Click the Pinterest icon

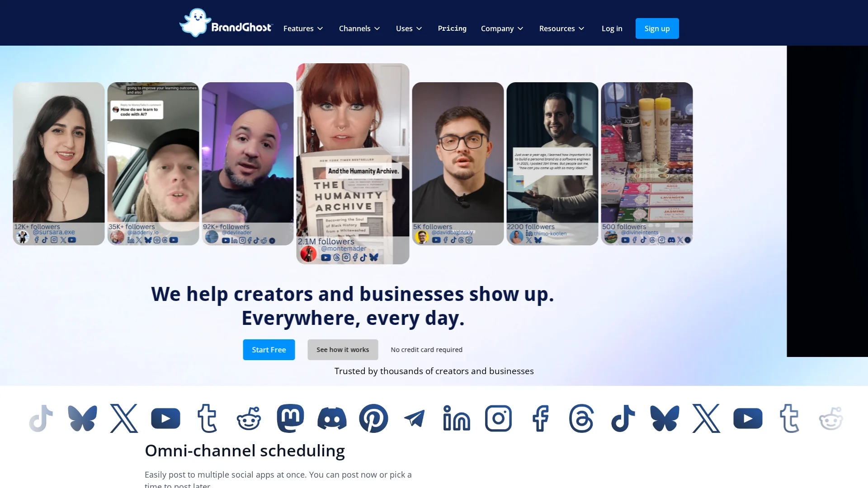point(373,418)
